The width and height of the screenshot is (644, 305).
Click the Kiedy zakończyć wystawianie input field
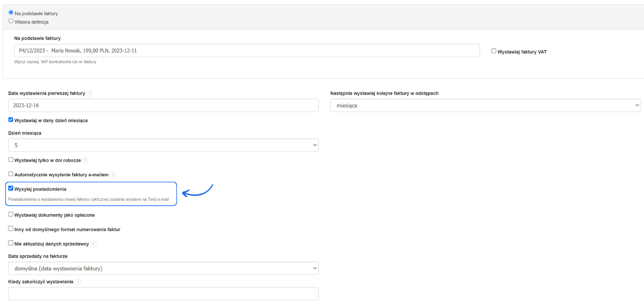163,294
